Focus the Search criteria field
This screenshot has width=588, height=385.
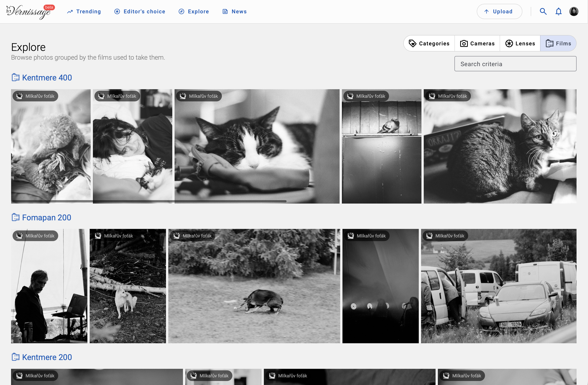tap(515, 64)
